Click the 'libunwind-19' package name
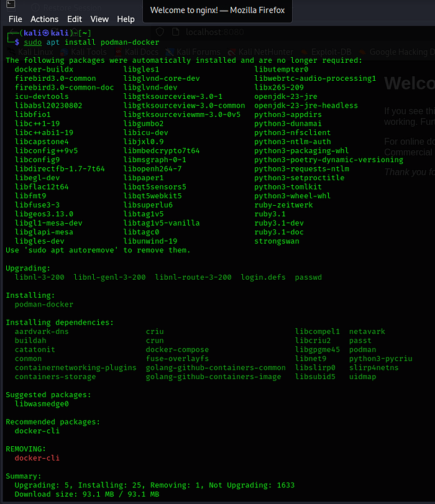The image size is (435, 504). 150,241
